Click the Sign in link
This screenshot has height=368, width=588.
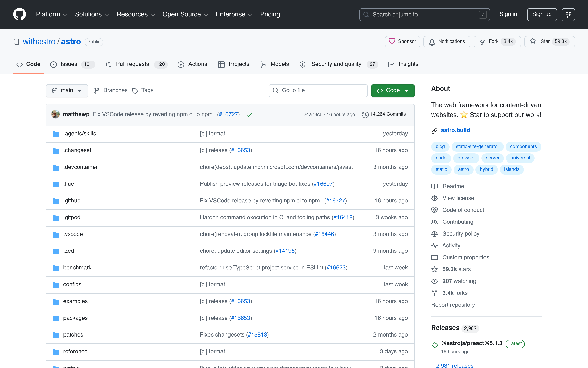(x=508, y=14)
